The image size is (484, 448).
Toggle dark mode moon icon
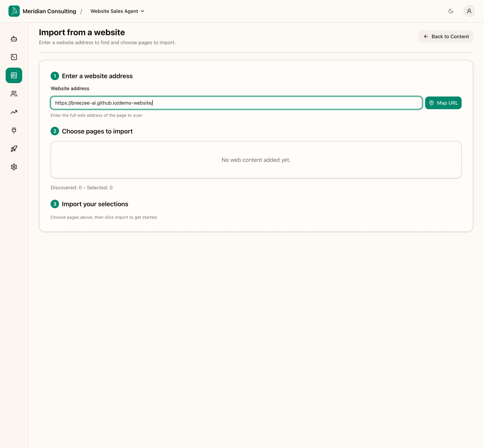451,11
